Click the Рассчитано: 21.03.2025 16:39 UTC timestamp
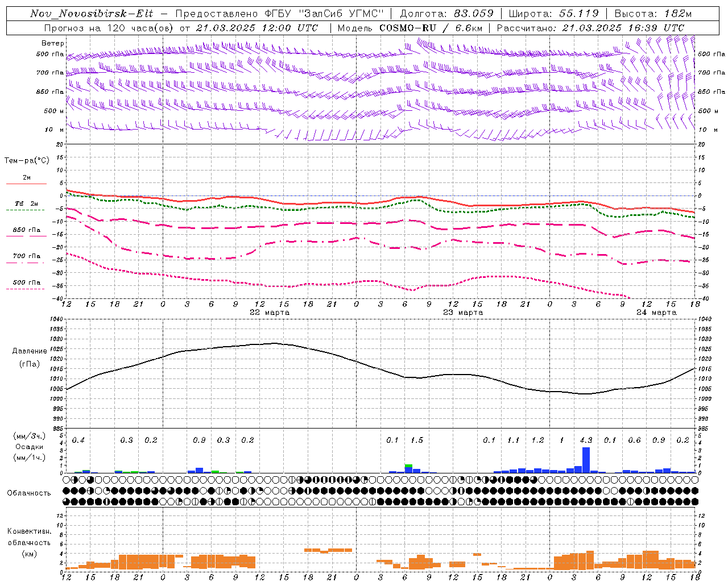This screenshot has width=728, height=582. click(590, 28)
